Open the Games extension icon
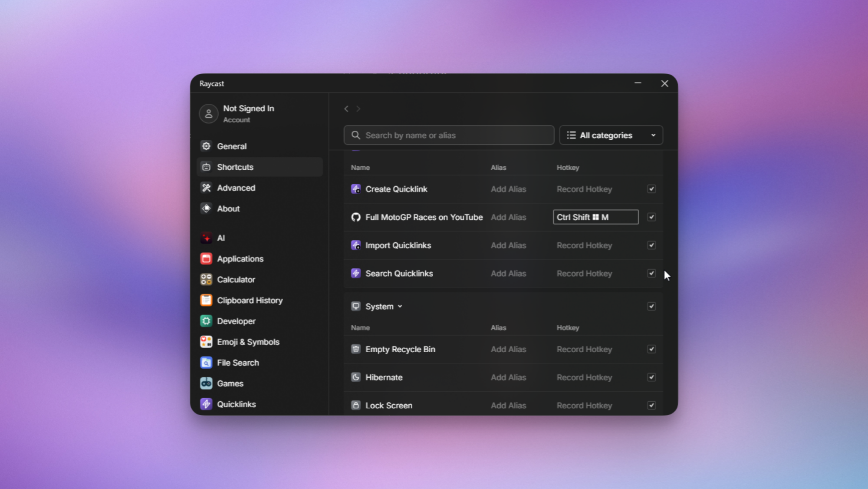This screenshot has width=868, height=489. (x=206, y=383)
